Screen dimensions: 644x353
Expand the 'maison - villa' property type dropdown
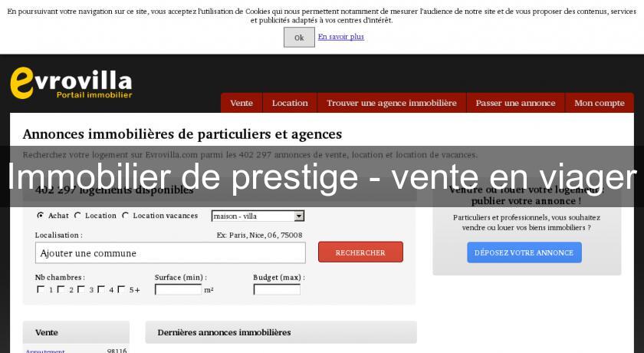[x=258, y=216]
